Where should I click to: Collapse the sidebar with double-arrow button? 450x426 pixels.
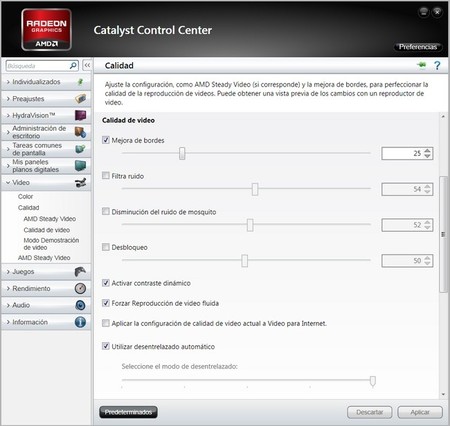click(x=87, y=65)
